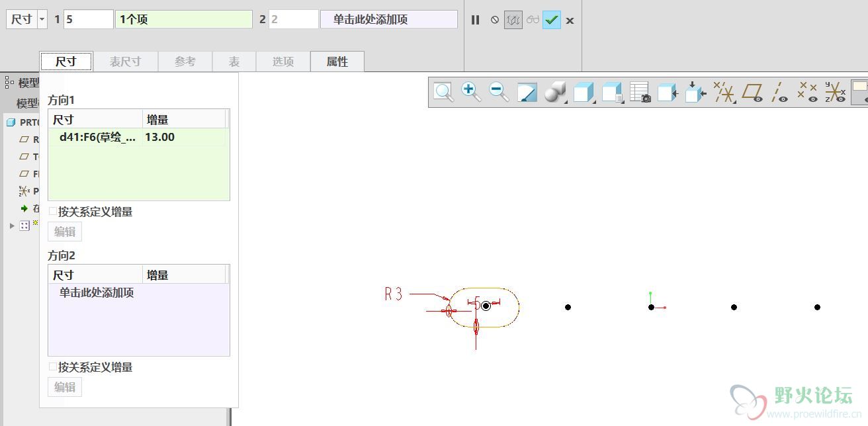Click the cube with two arrows icon
The image size is (868, 426).
tap(695, 92)
